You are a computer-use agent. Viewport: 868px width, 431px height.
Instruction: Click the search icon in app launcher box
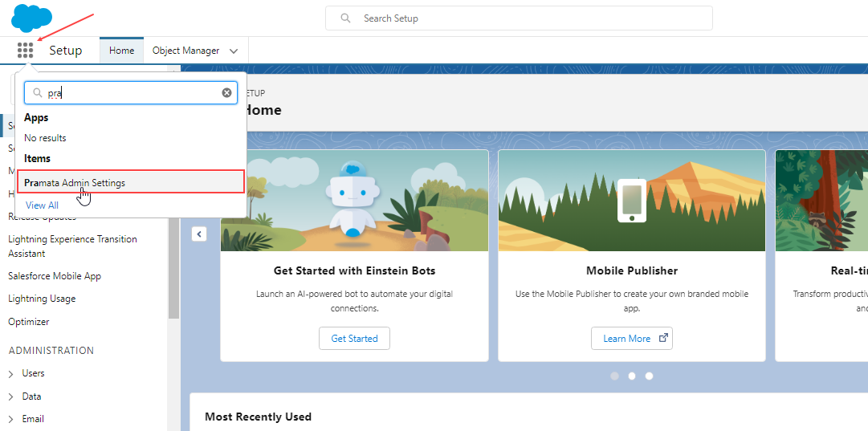point(39,93)
